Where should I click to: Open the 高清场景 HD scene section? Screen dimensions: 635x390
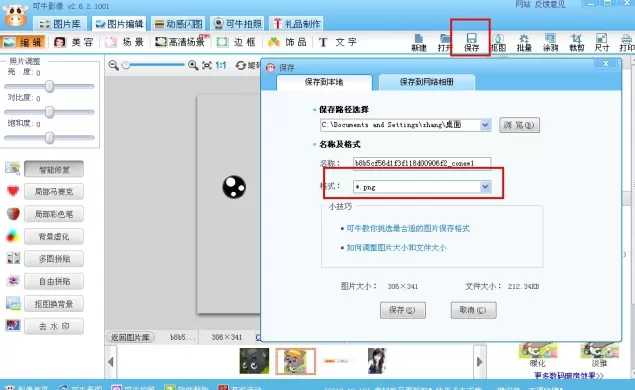[x=181, y=42]
